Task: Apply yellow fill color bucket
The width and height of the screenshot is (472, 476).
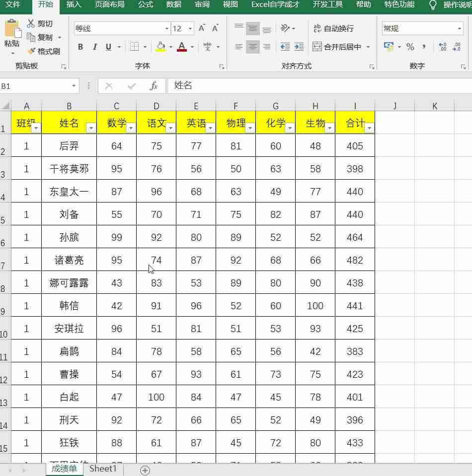Action: click(x=161, y=47)
